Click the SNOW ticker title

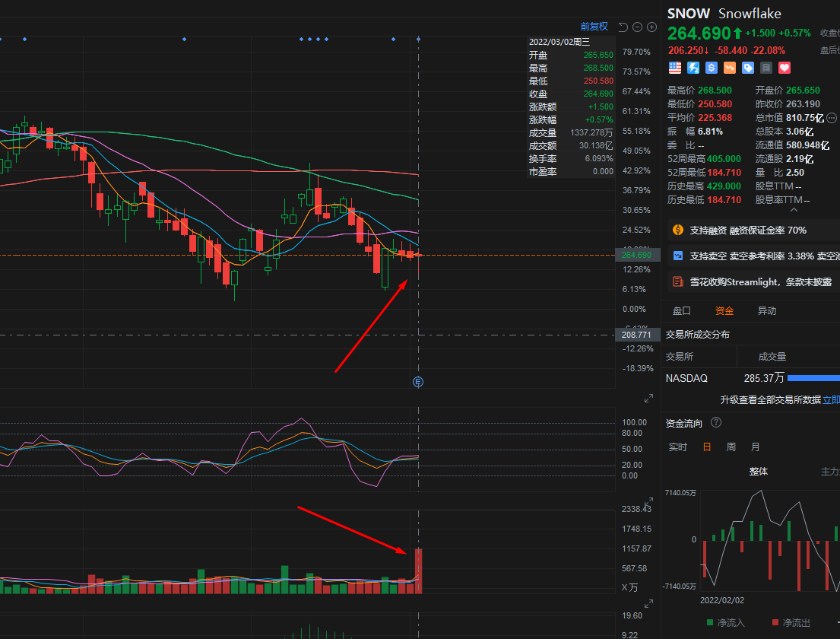689,14
